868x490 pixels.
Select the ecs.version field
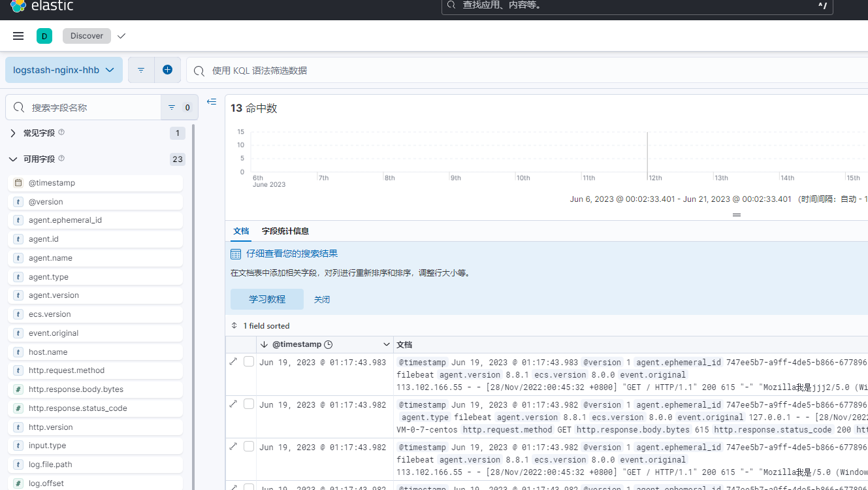[x=95, y=314]
